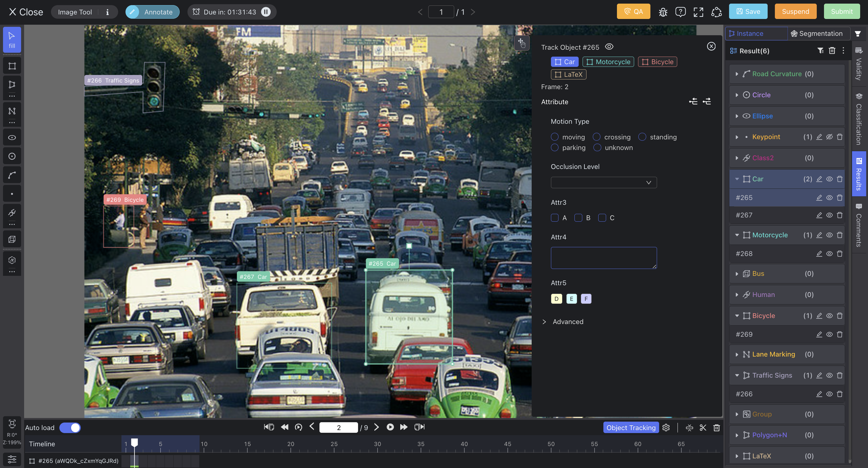The width and height of the screenshot is (868, 468).
Task: Select the ellipse tool
Action: click(12, 137)
